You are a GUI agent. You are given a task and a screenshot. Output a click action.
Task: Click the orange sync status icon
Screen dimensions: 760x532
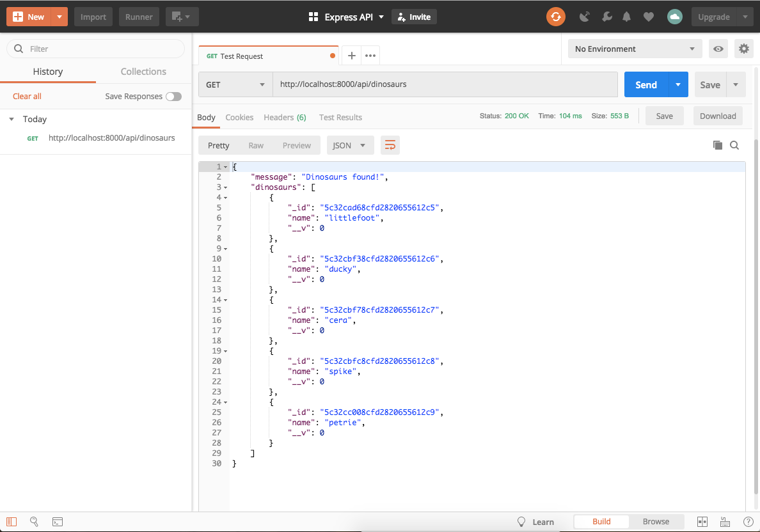pos(555,17)
